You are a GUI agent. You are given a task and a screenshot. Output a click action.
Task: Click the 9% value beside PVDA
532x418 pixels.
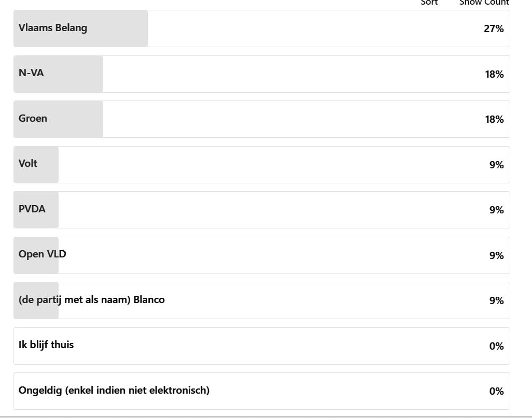(496, 210)
